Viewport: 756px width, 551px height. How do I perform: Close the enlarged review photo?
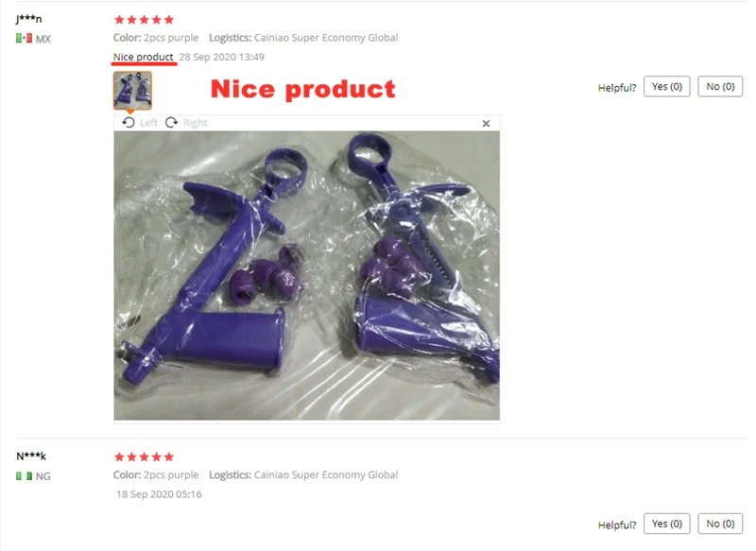[x=486, y=124]
